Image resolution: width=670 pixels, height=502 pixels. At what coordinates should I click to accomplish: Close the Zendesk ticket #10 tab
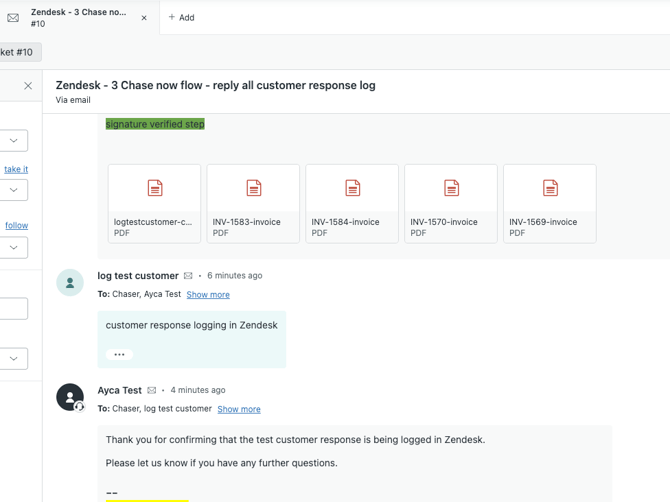[144, 18]
